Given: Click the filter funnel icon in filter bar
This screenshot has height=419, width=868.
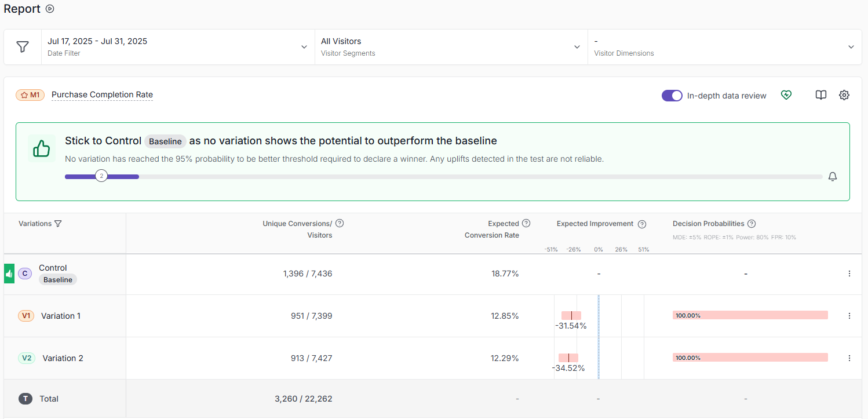Looking at the screenshot, I should click(22, 46).
